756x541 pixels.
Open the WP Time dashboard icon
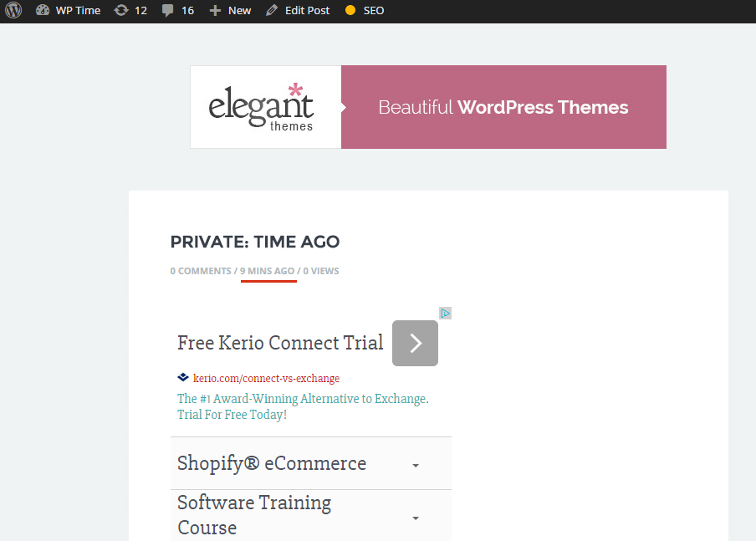click(x=43, y=10)
